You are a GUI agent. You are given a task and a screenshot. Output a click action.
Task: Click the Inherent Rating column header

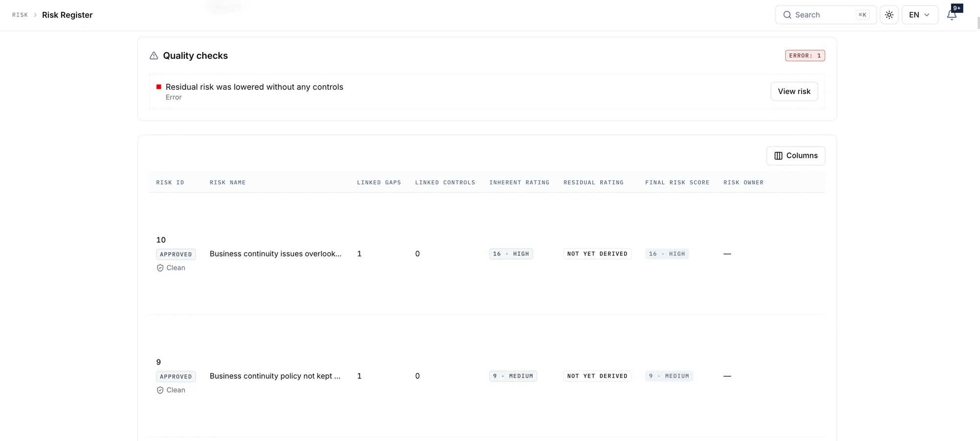519,182
